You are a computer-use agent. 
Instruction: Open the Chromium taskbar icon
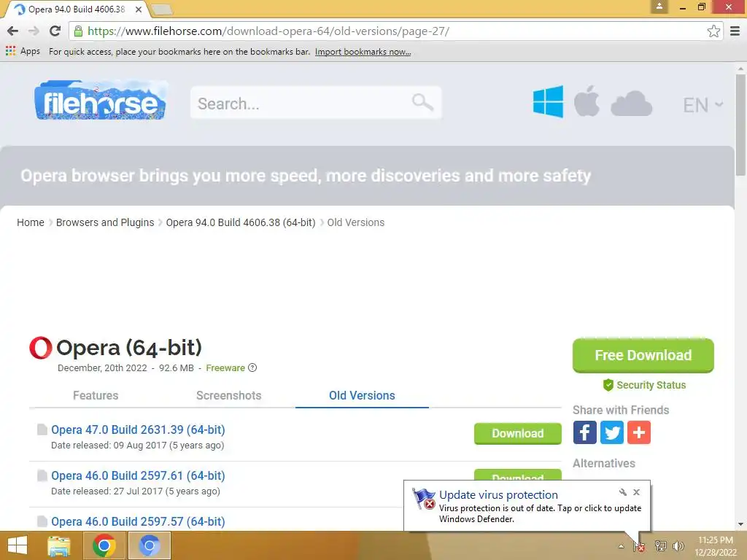(149, 545)
